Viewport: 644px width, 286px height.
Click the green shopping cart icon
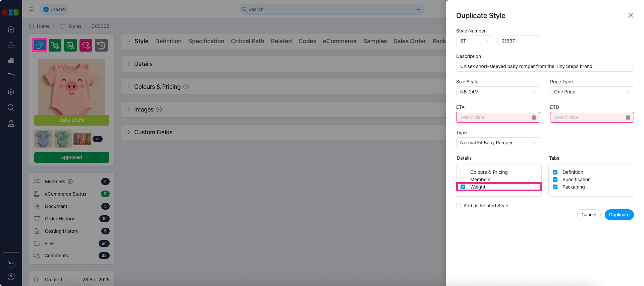55,45
